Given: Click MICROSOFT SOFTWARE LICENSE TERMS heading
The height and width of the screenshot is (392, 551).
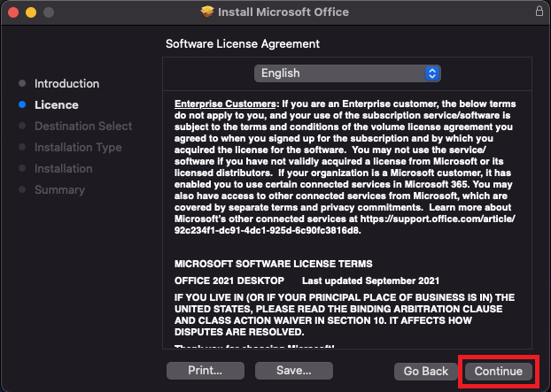Looking at the screenshot, I should coord(274,264).
